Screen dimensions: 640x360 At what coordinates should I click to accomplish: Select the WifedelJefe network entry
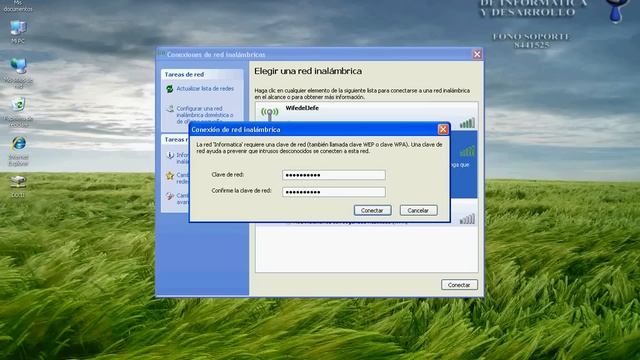[x=367, y=113]
